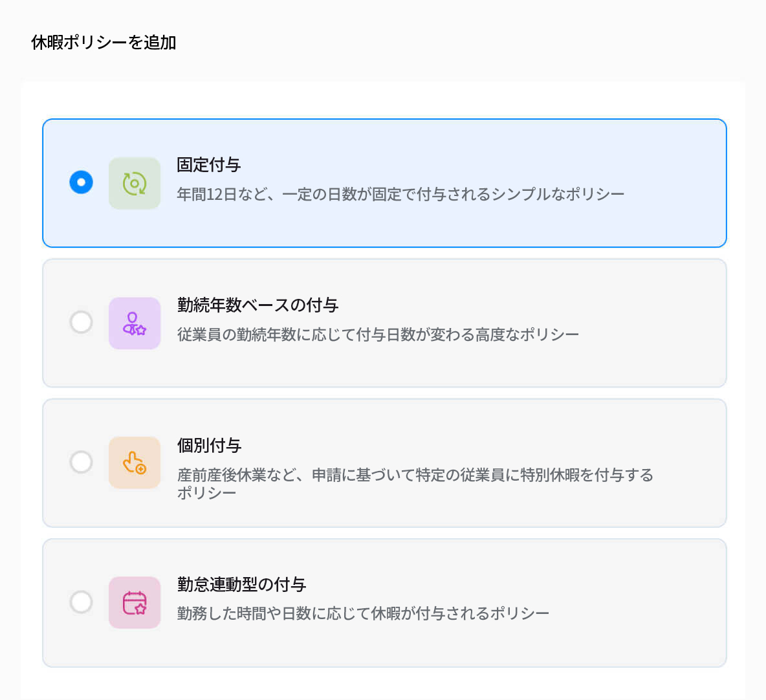
Task: Click the orange hand icon for 個別付与
Action: pyautogui.click(x=135, y=463)
